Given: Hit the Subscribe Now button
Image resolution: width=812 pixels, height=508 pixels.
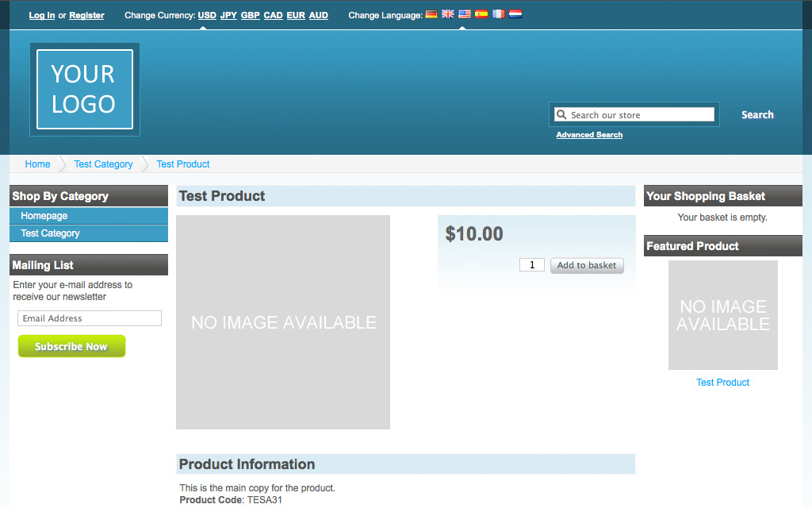Looking at the screenshot, I should (x=71, y=346).
